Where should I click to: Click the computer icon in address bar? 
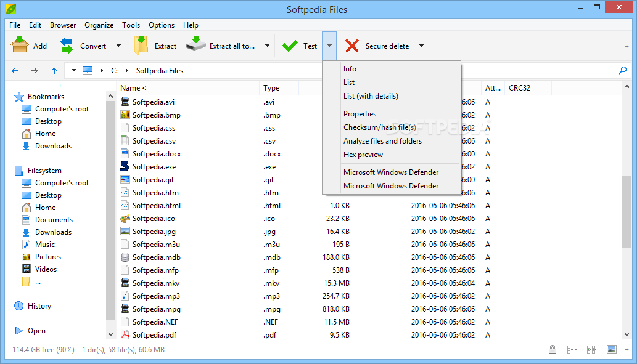[x=88, y=71]
